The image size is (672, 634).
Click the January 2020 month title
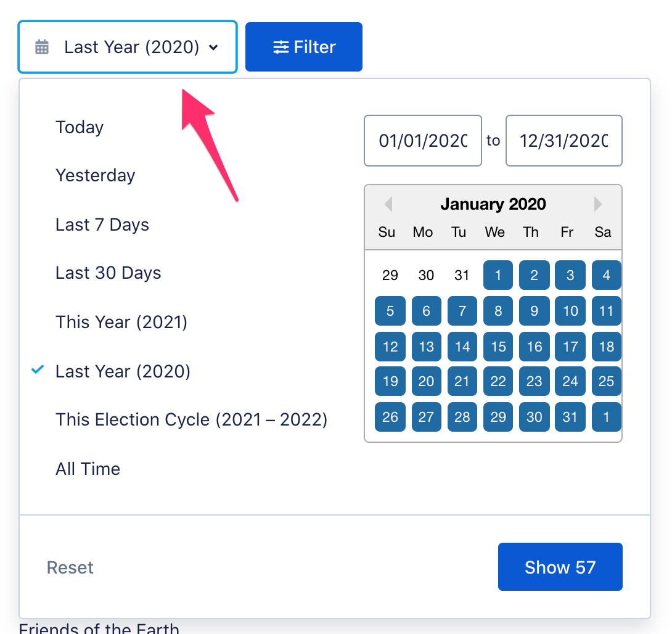click(x=493, y=204)
